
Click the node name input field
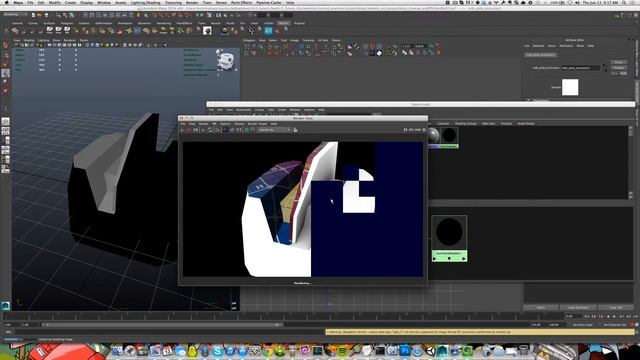pyautogui.click(x=580, y=68)
